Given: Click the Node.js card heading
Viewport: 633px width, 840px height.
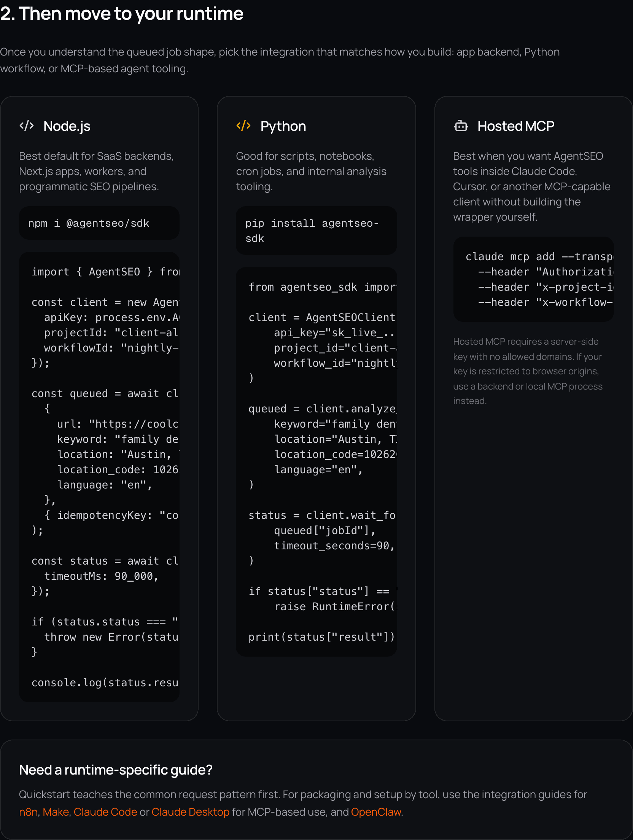Looking at the screenshot, I should coord(67,126).
